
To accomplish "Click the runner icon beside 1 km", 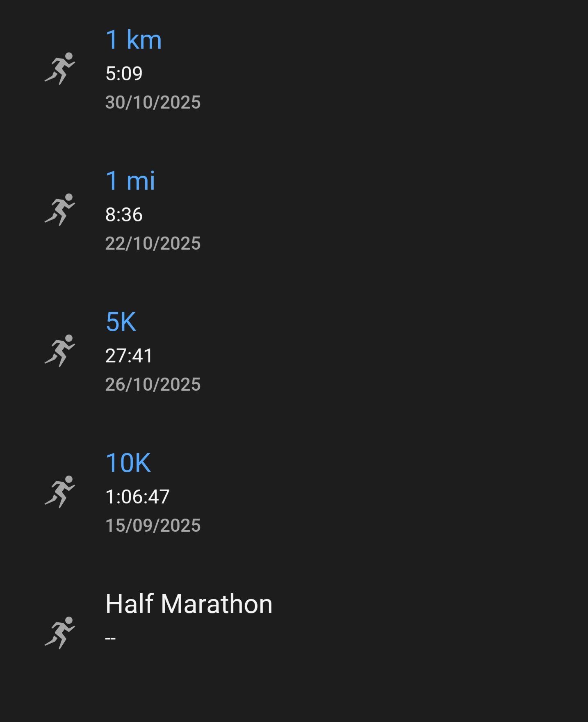I will 60,68.
